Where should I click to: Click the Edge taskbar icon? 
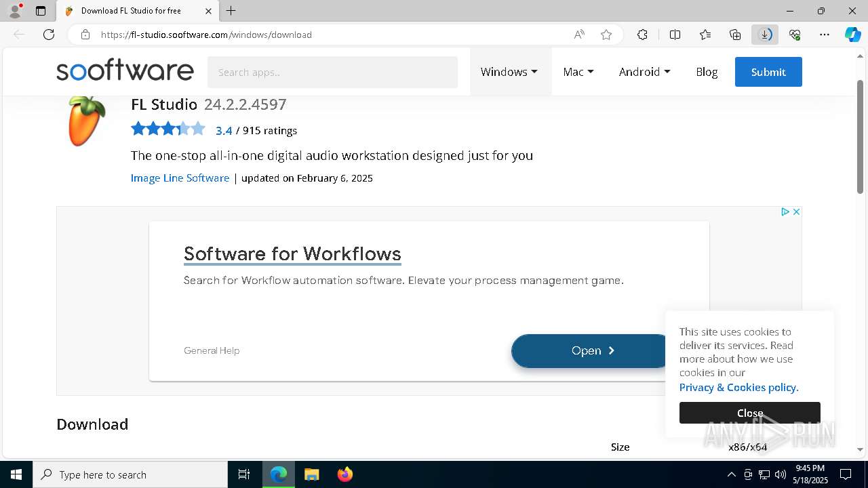pyautogui.click(x=279, y=474)
